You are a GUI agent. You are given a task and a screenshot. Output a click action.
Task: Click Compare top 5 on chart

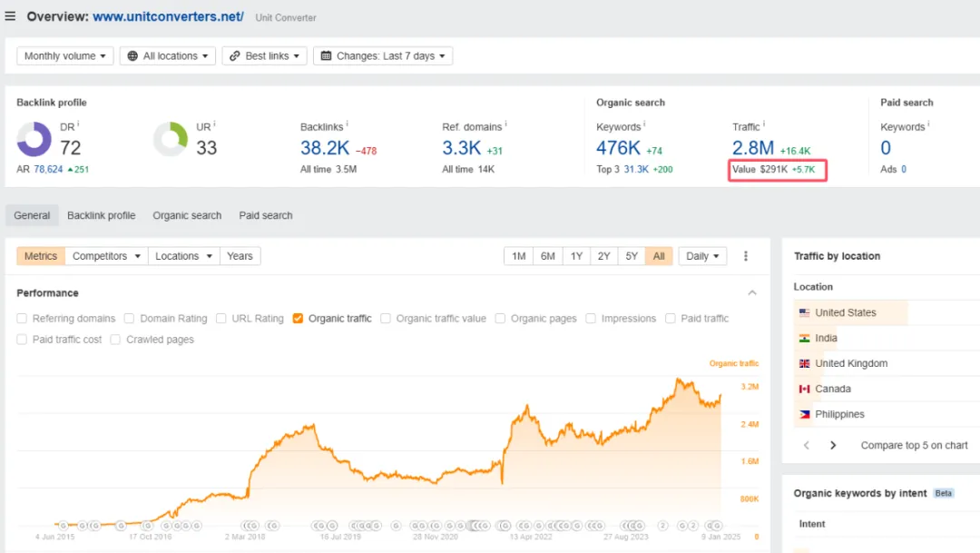[915, 446]
